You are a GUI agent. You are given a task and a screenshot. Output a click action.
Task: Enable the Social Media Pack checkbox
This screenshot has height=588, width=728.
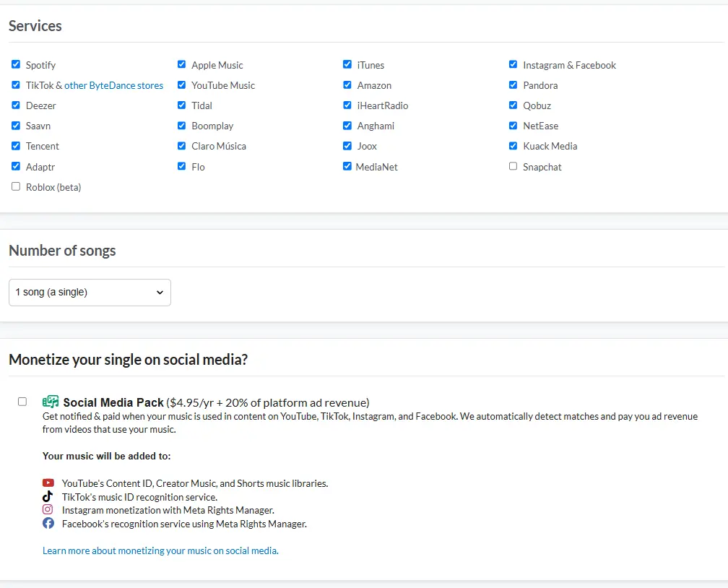[x=22, y=402]
